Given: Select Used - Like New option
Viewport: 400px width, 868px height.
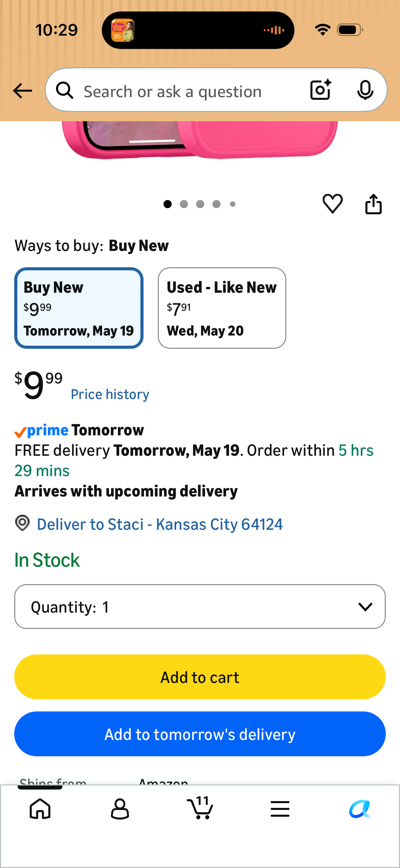Looking at the screenshot, I should point(222,308).
